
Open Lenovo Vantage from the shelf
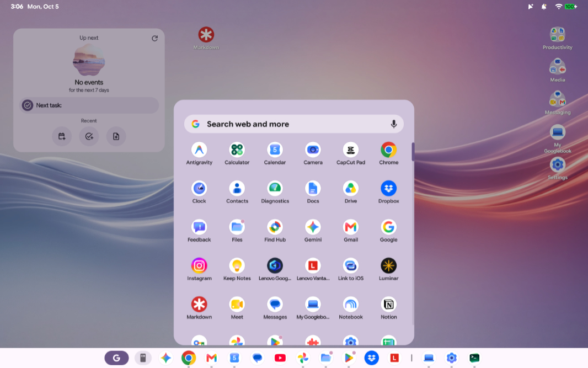pyautogui.click(x=394, y=358)
